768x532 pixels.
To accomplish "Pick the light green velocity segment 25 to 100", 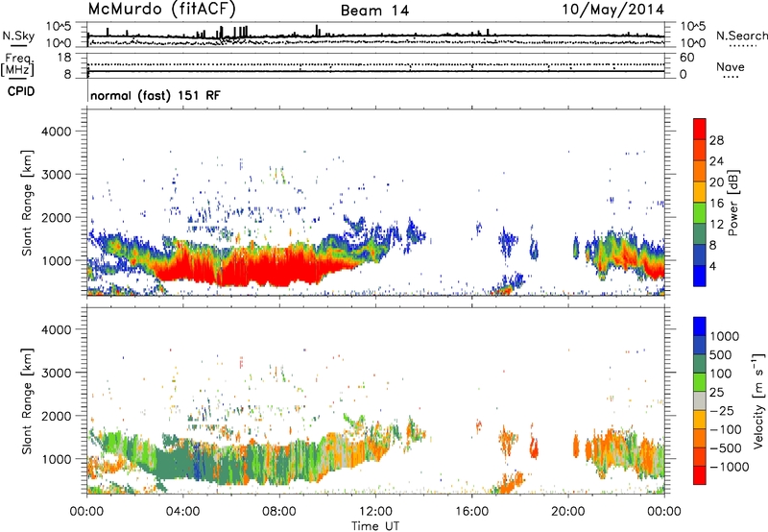I will tap(700, 382).
